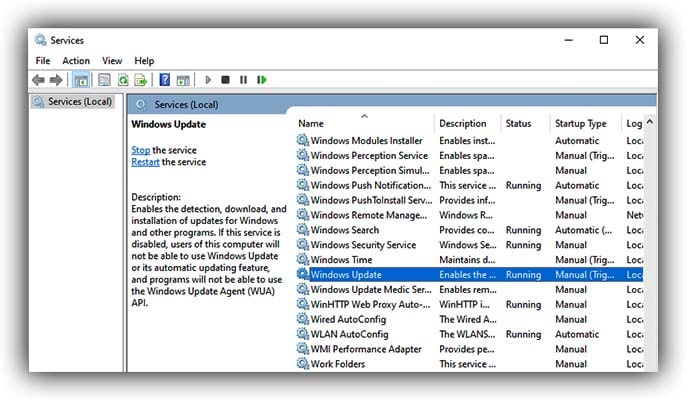
Task: Open Properties from the toolbar icon
Action: coord(104,80)
